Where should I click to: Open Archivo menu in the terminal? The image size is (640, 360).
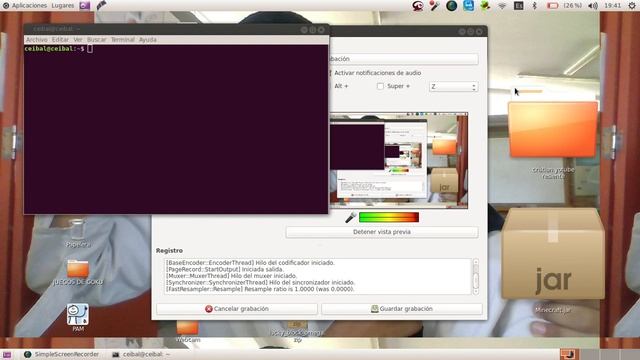pos(37,40)
